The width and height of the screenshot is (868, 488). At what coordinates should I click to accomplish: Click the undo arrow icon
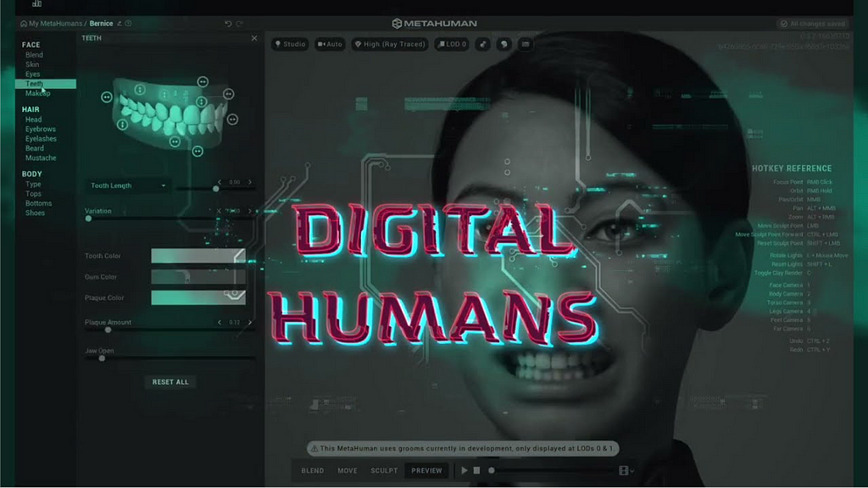[x=228, y=24]
